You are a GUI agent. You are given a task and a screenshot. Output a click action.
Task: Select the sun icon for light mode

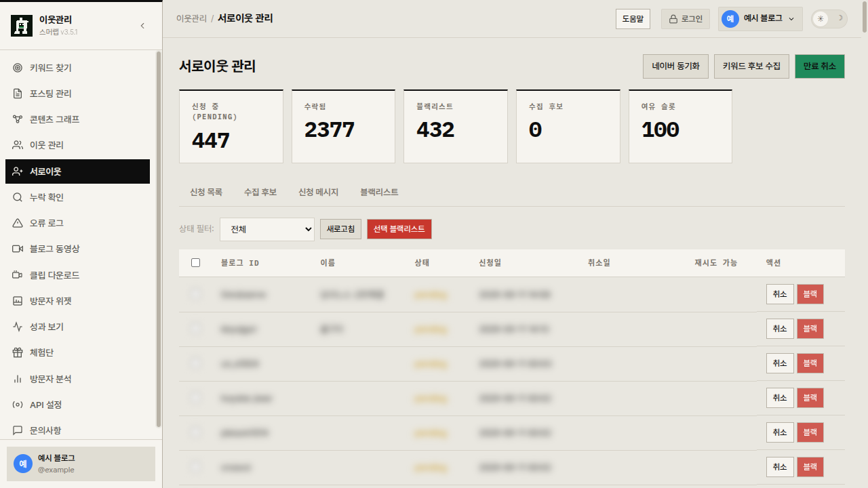click(821, 19)
